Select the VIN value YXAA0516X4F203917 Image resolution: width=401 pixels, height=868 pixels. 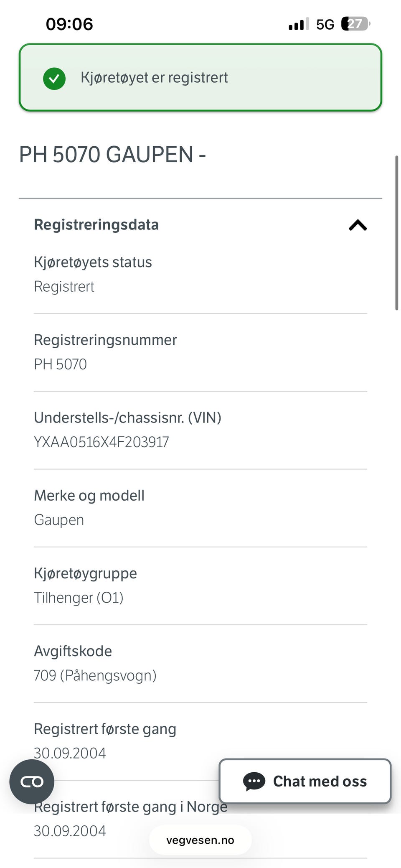[102, 442]
